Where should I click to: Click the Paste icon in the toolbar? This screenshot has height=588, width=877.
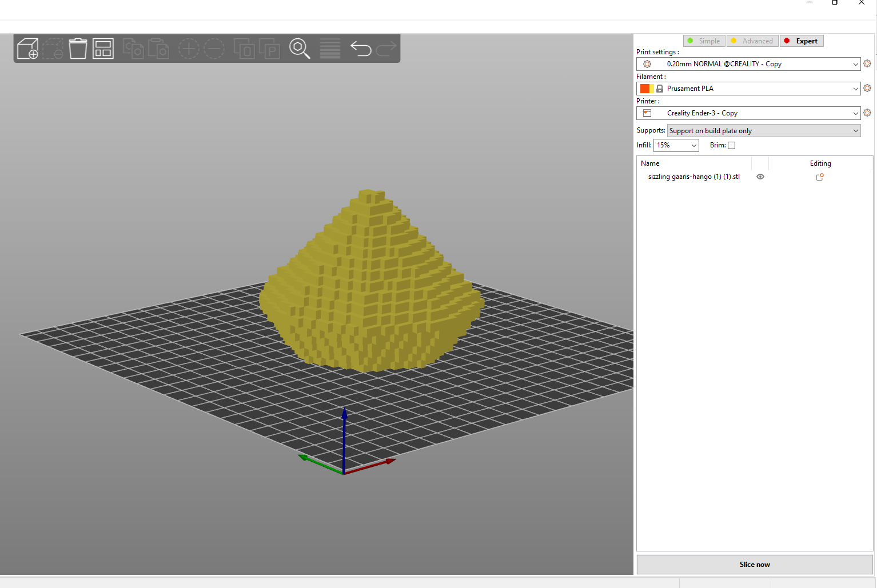pos(158,49)
